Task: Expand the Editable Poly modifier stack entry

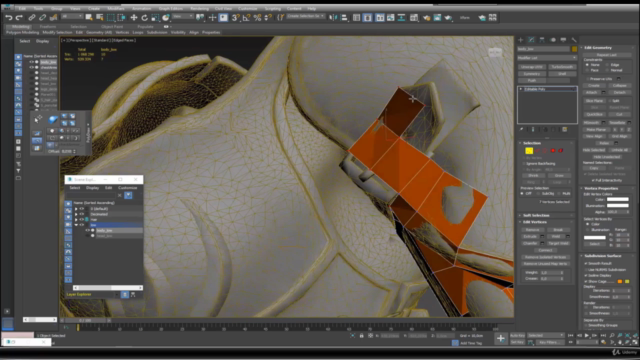Action: [x=521, y=89]
